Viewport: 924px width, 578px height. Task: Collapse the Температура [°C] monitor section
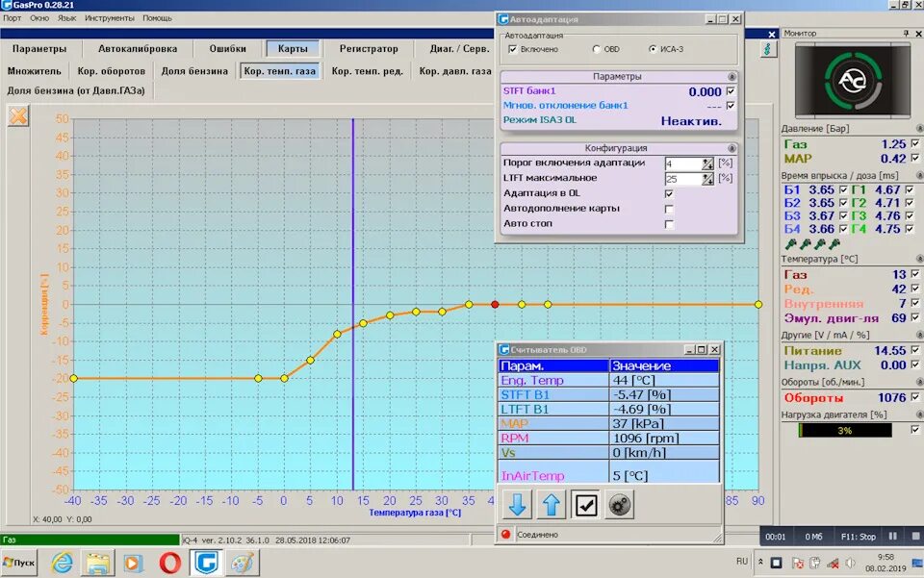click(919, 259)
